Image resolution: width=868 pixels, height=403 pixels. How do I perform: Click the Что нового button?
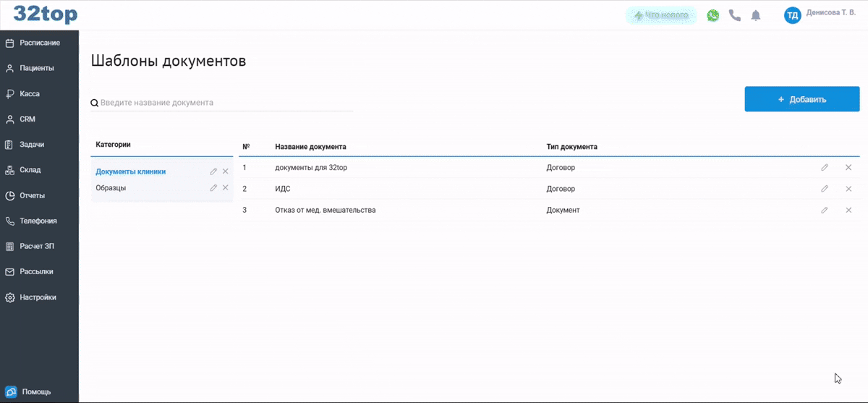pyautogui.click(x=660, y=15)
